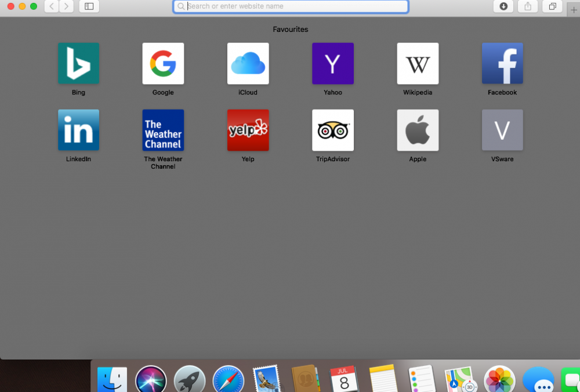Show downloads list
Image resolution: width=580 pixels, height=392 pixels.
click(x=503, y=6)
